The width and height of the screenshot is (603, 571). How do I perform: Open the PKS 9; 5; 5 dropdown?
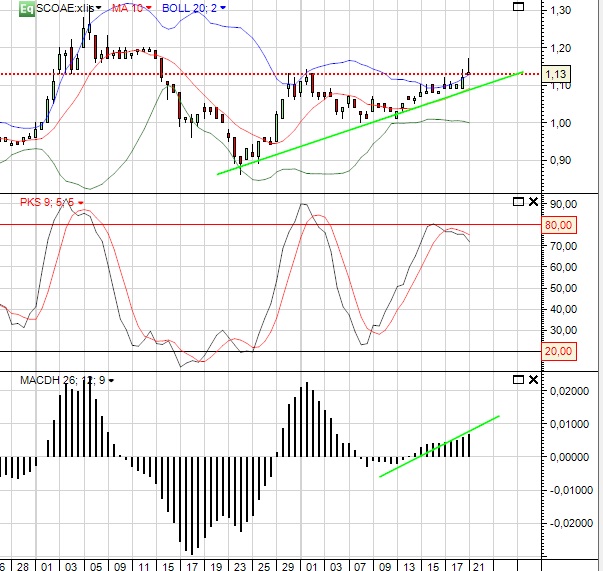[x=80, y=203]
